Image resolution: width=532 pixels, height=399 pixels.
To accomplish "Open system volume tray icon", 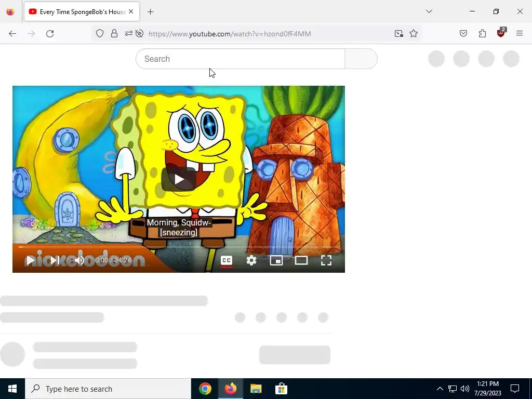I will pyautogui.click(x=465, y=389).
